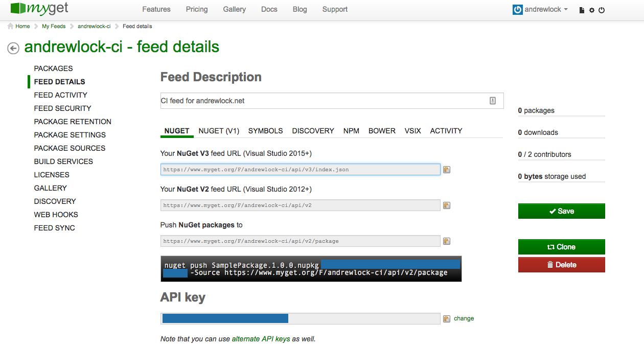Open PACKAGES in sidebar
The width and height of the screenshot is (644, 347).
[x=54, y=68]
